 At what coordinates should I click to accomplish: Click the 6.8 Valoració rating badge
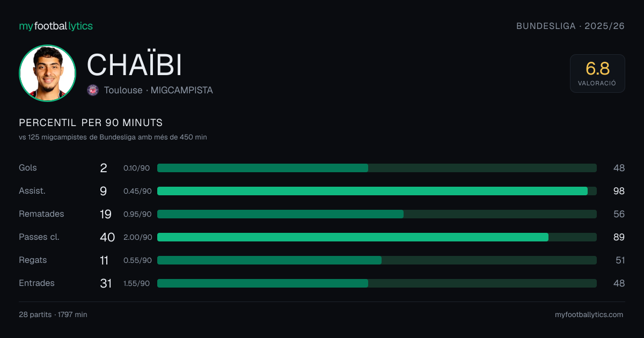point(597,74)
